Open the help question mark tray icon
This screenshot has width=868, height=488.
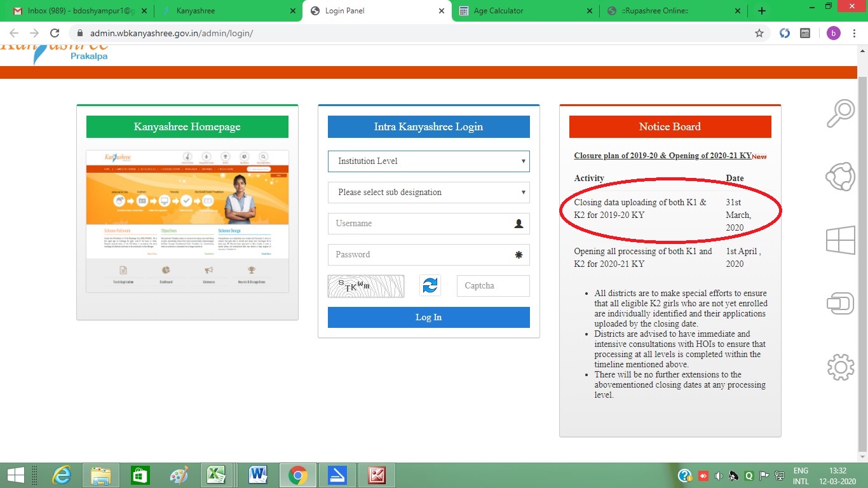point(684,476)
